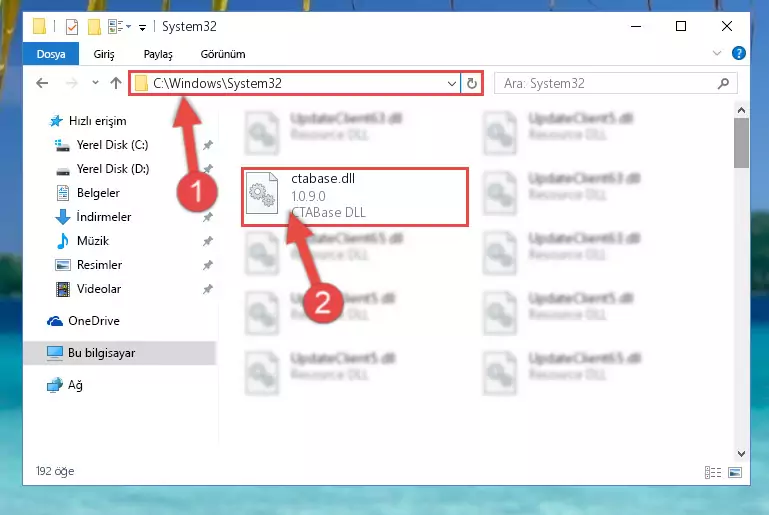Close the System32 window
The height and width of the screenshot is (515, 769).
(727, 26)
